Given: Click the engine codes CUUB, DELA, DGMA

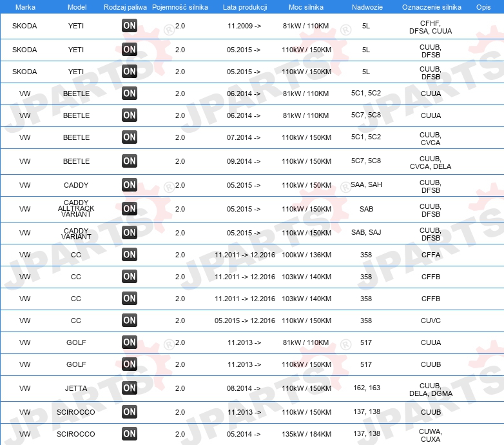Looking at the screenshot, I should pyautogui.click(x=431, y=390).
